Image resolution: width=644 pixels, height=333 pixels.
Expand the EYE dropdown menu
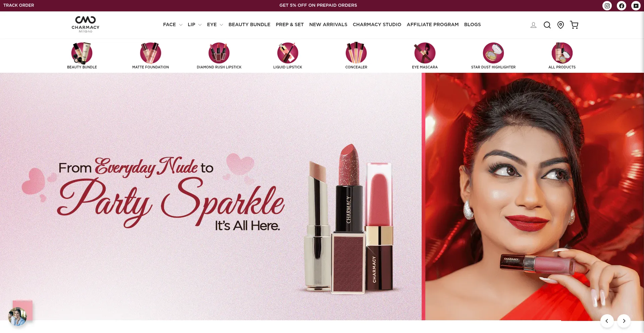click(215, 24)
